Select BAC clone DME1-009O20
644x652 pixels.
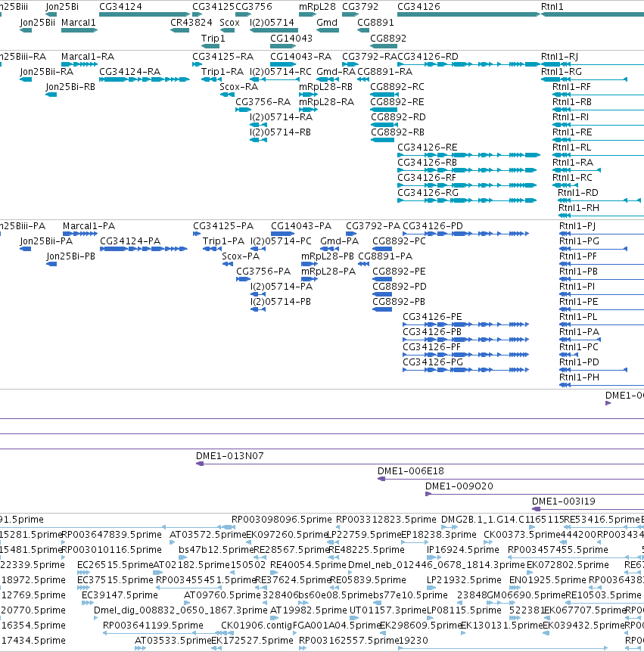pyautogui.click(x=459, y=486)
